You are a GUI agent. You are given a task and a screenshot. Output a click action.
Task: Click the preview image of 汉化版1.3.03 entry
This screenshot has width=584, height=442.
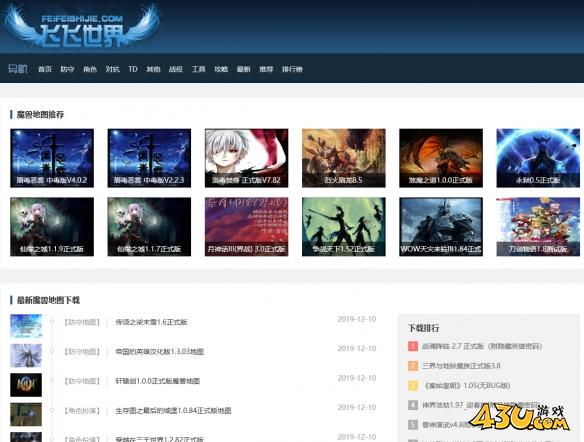26,355
